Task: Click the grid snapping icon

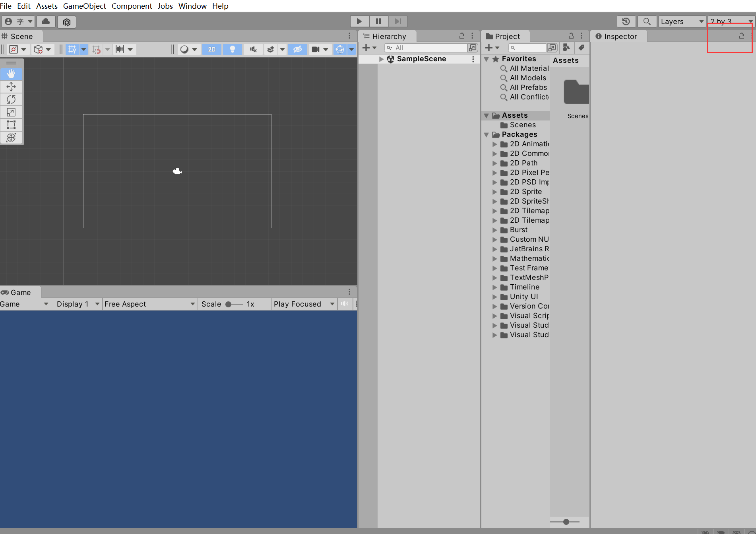Action: 97,49
